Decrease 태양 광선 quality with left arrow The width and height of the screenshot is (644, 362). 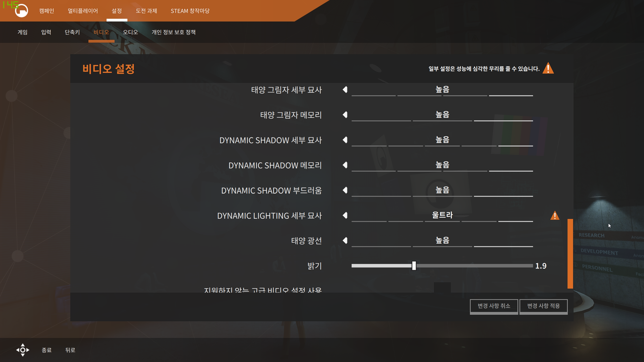point(345,241)
